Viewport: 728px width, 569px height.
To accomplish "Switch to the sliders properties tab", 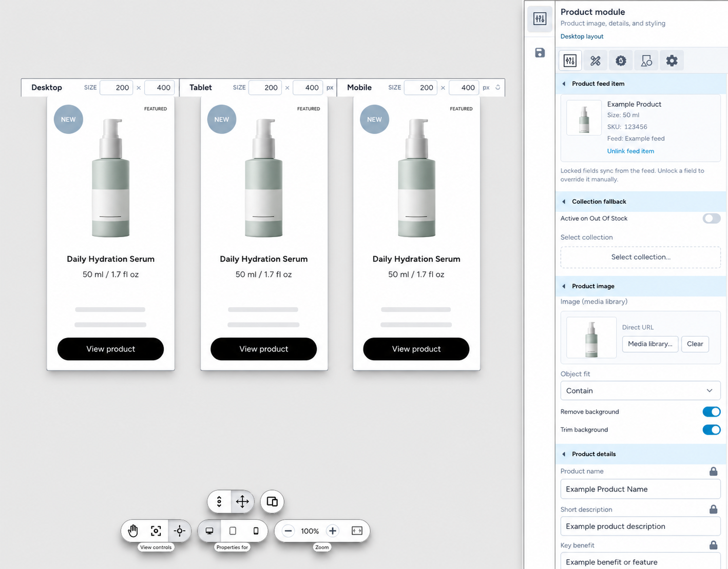I will [570, 61].
